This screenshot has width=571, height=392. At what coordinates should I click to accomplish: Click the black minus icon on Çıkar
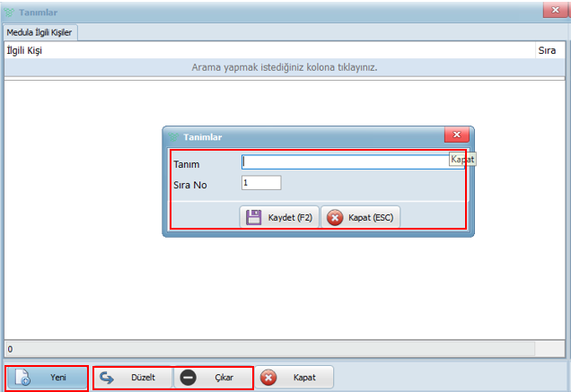click(x=188, y=378)
